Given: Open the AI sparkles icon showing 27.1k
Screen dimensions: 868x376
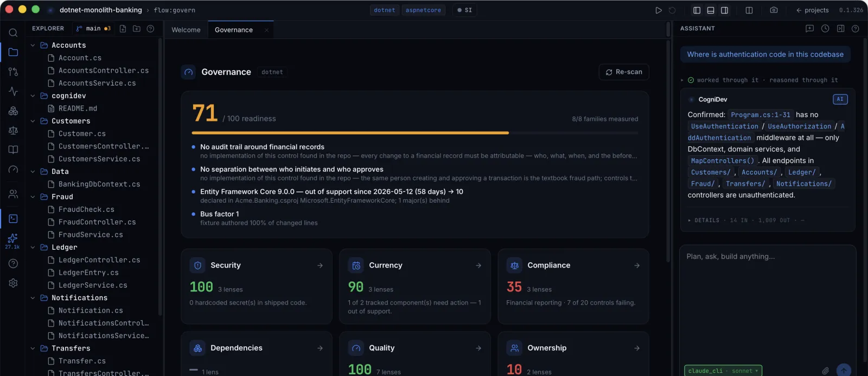Looking at the screenshot, I should point(13,241).
